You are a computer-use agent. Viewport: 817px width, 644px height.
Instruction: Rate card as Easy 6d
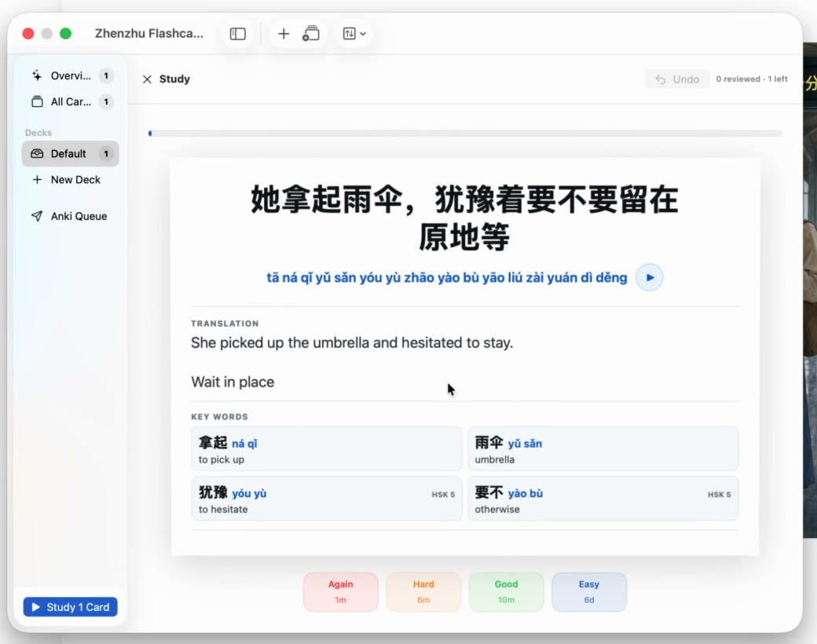click(x=589, y=592)
